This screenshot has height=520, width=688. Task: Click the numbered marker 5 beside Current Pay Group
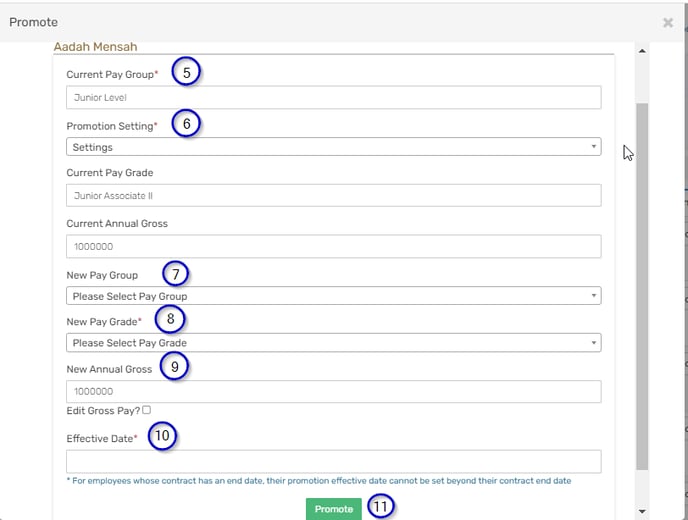pos(186,73)
